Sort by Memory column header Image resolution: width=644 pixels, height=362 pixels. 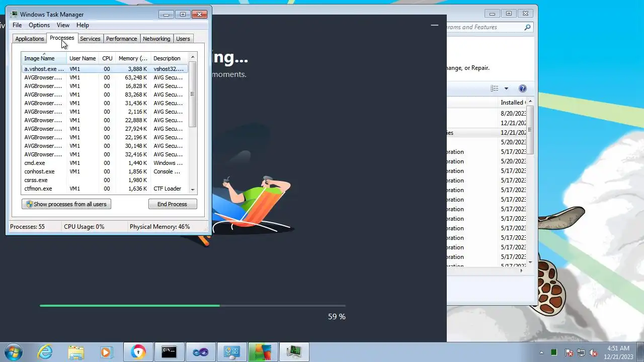pyautogui.click(x=133, y=58)
